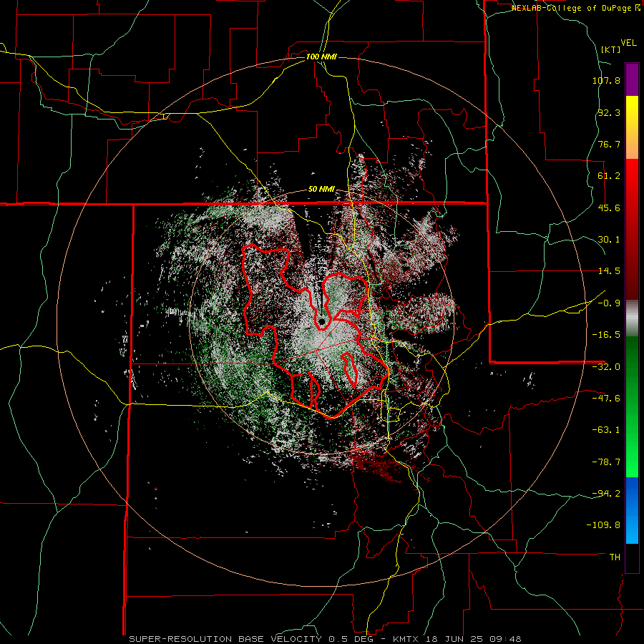Click the 30.1 value on velocity scale
This screenshot has height=644, width=644.
coord(609,240)
